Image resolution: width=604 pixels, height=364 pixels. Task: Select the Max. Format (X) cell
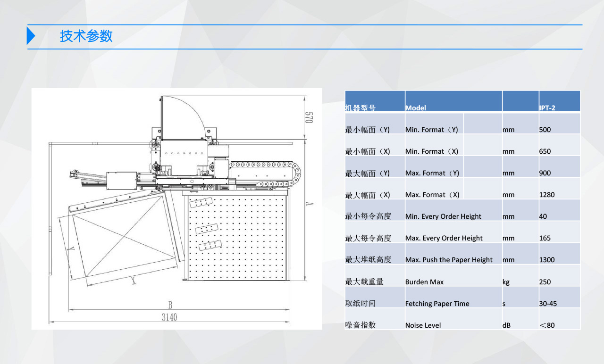pyautogui.click(x=432, y=195)
